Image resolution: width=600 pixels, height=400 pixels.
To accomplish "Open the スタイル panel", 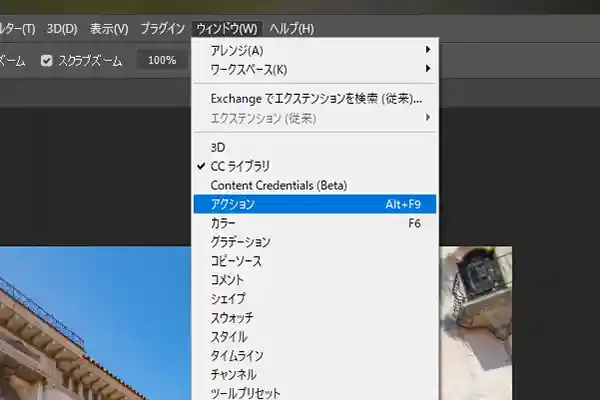I will (x=315, y=337).
